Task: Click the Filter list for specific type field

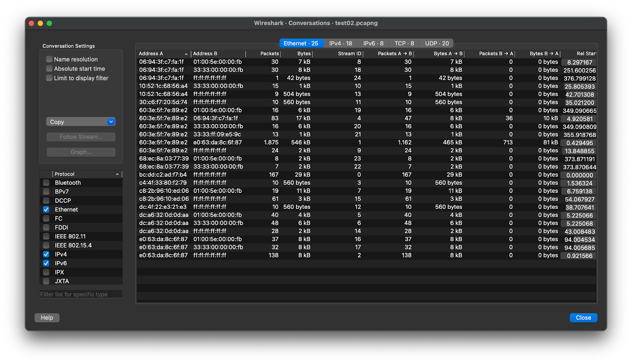Action: tap(81, 295)
